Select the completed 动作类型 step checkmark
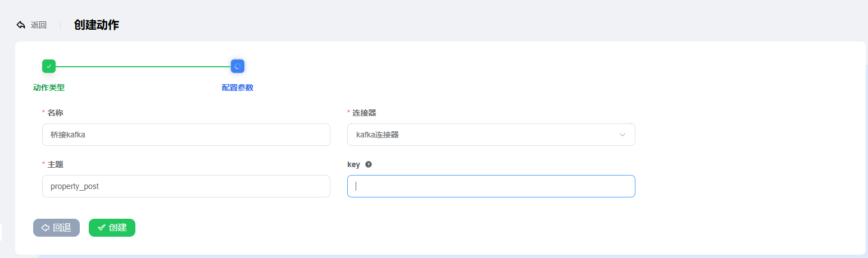 (x=49, y=66)
